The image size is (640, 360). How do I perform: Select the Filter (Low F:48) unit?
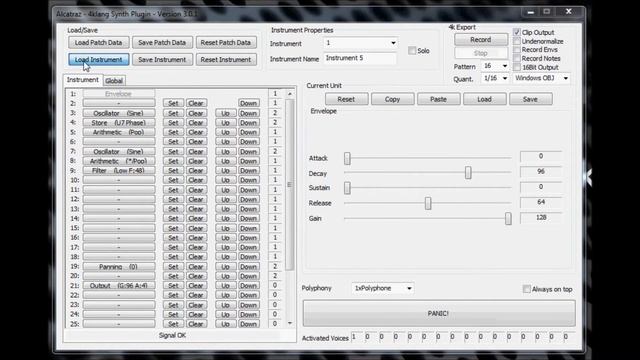[x=119, y=171]
